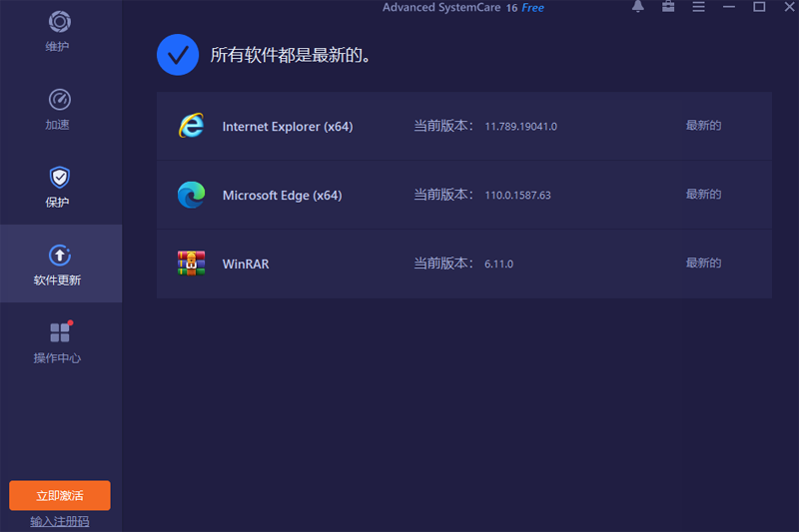Click the blue checkmark status icon
Viewport: 799px width, 532px height.
178,55
